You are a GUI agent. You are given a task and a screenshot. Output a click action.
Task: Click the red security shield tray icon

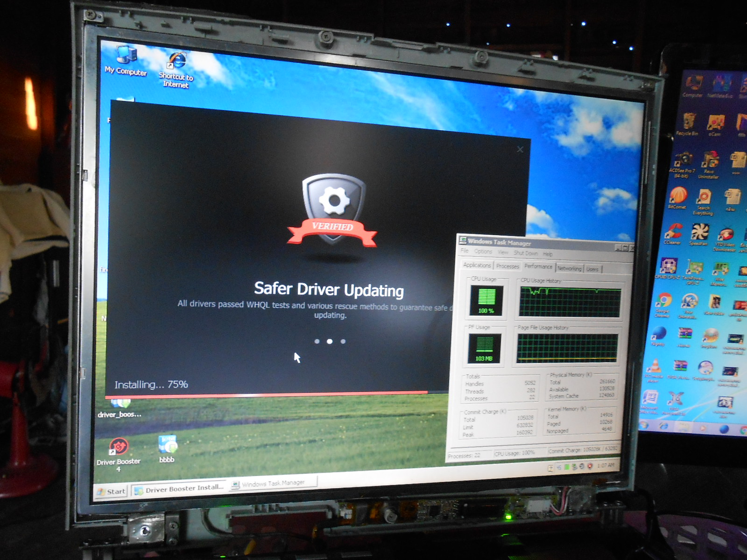click(590, 466)
